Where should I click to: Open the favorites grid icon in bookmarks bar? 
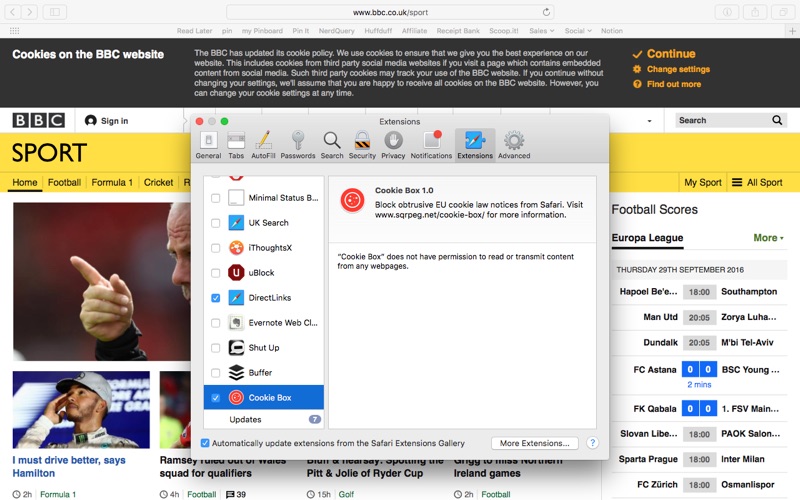tap(14, 31)
